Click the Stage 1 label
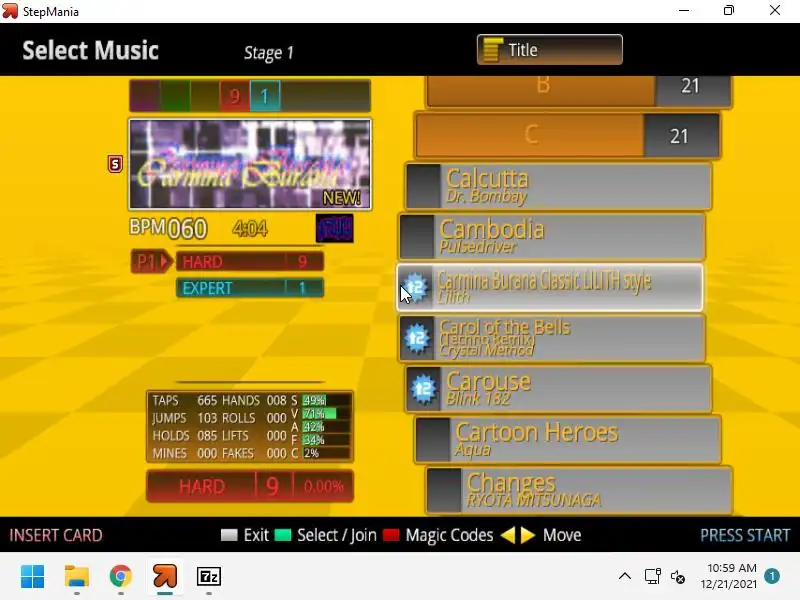Screen dimensions: 800x600 point(269,53)
